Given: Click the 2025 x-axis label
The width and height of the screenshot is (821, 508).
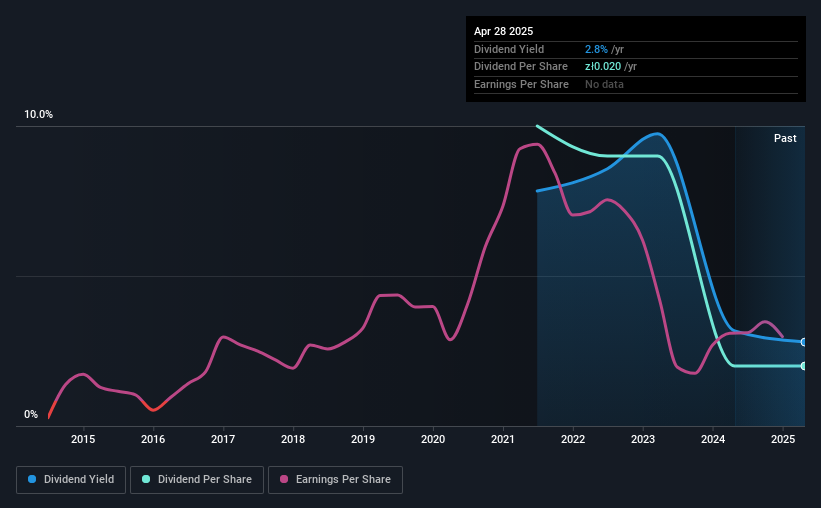Looking at the screenshot, I should tap(783, 439).
